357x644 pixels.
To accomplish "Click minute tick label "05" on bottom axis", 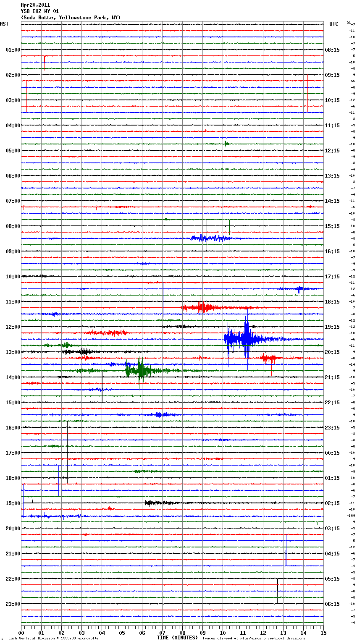I will click(122, 633).
